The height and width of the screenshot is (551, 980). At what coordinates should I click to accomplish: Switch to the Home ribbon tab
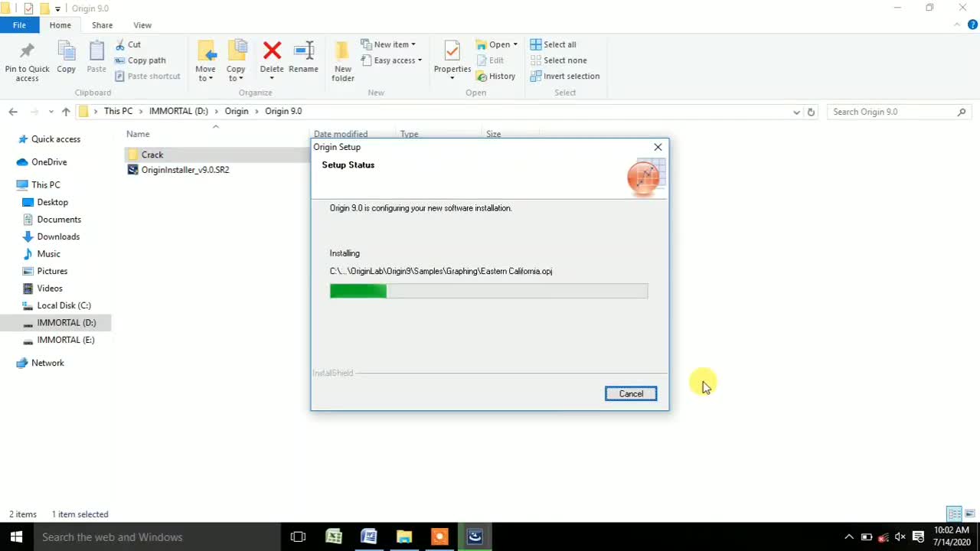click(60, 25)
